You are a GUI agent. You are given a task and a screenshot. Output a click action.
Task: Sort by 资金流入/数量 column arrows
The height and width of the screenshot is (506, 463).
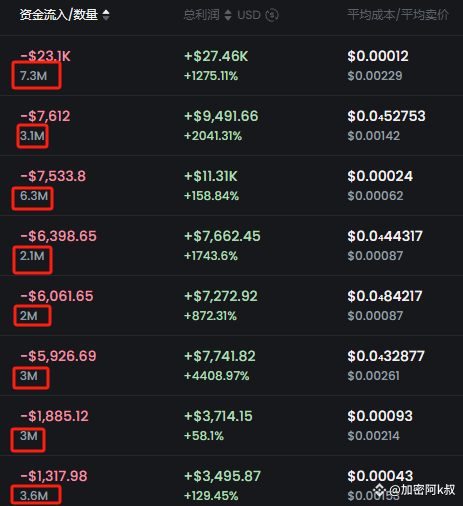click(106, 15)
